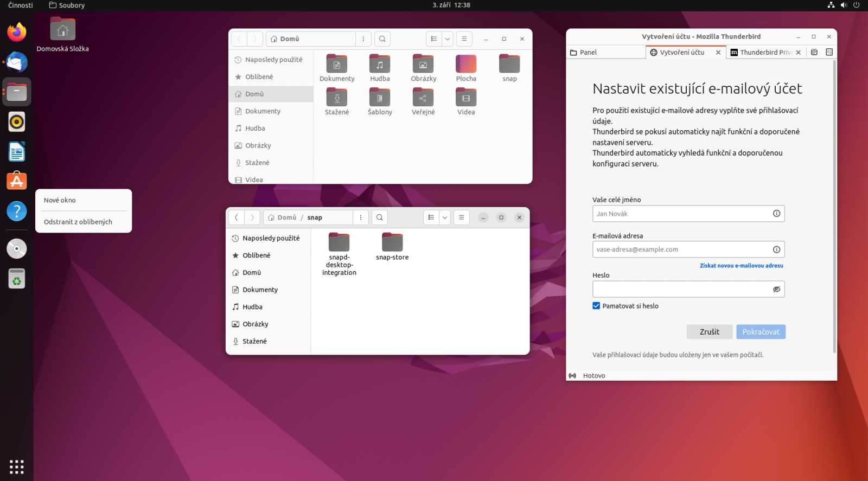
Task: Select Dokumenty in snap window sidebar
Action: [268, 290]
